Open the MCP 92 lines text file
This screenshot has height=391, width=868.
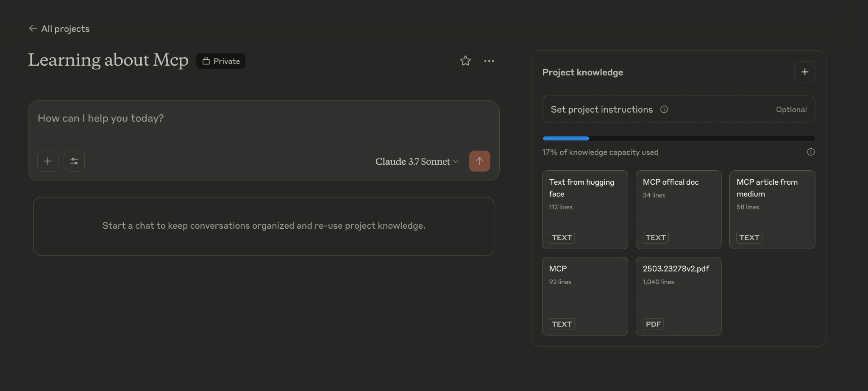[x=584, y=296]
